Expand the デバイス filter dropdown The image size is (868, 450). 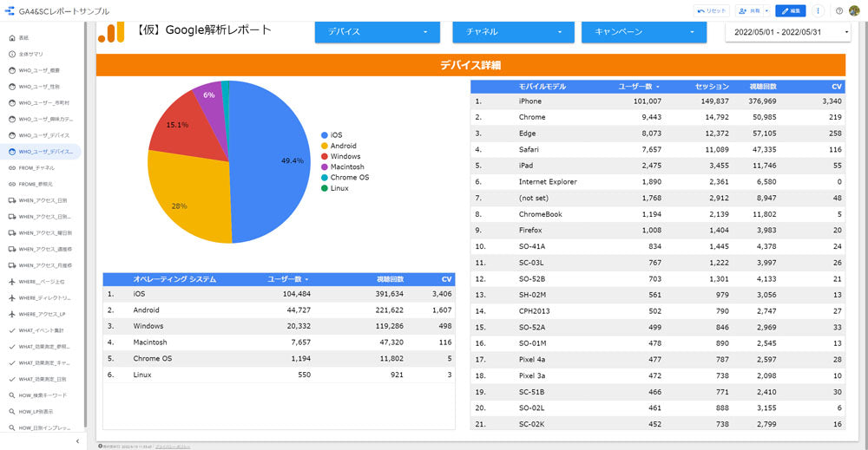click(378, 32)
